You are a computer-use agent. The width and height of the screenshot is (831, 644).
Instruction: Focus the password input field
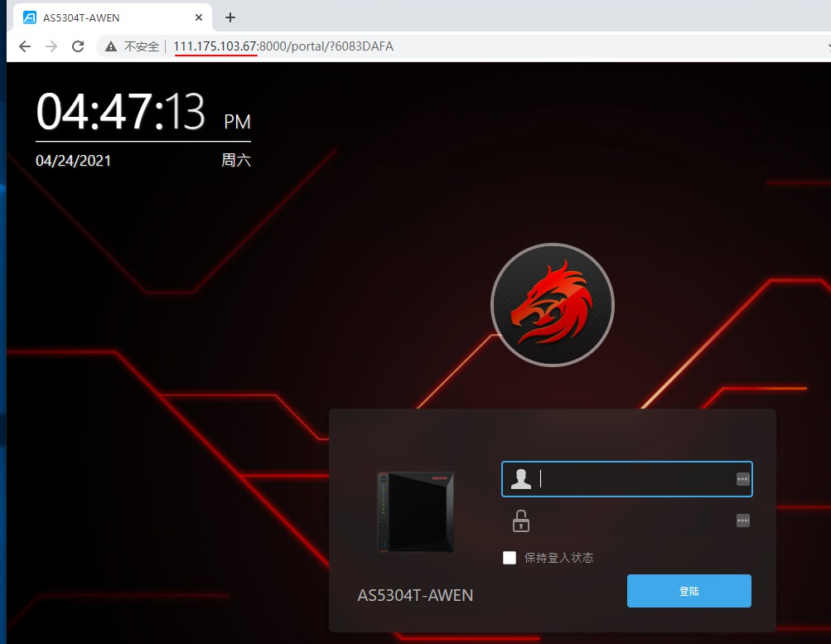630,521
